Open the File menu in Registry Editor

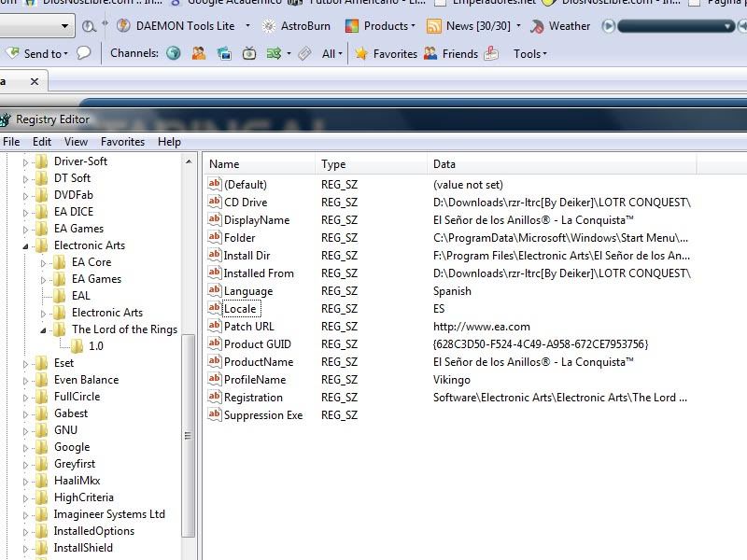pos(11,142)
